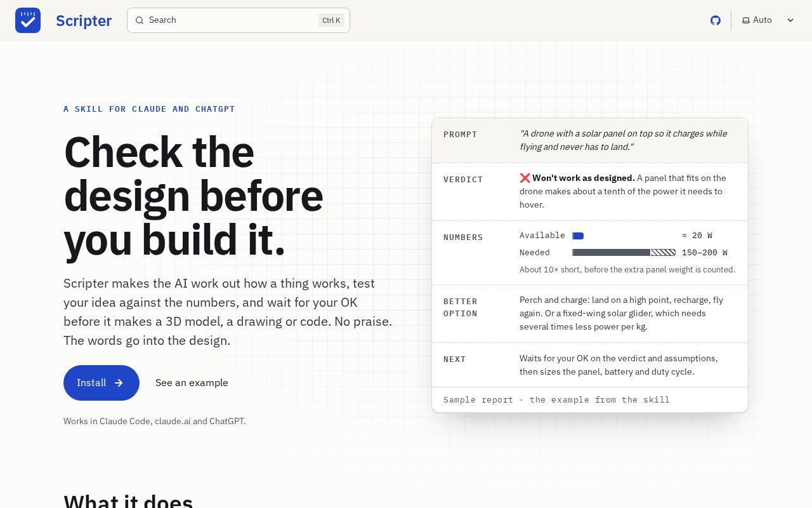
Task: Expand the Auto theme dropdown chevron
Action: pyautogui.click(x=790, y=20)
